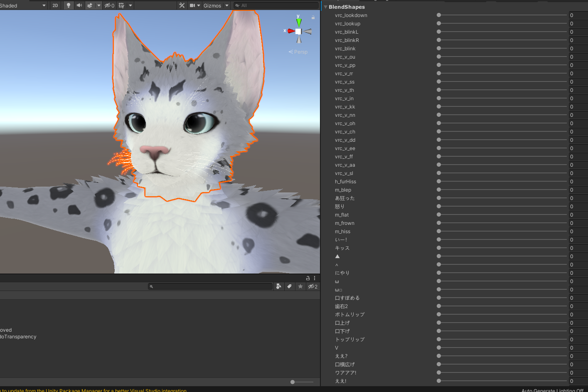Screen dimensions: 588x392
Task: Open the scene tools wrench icon
Action: [x=182, y=5]
